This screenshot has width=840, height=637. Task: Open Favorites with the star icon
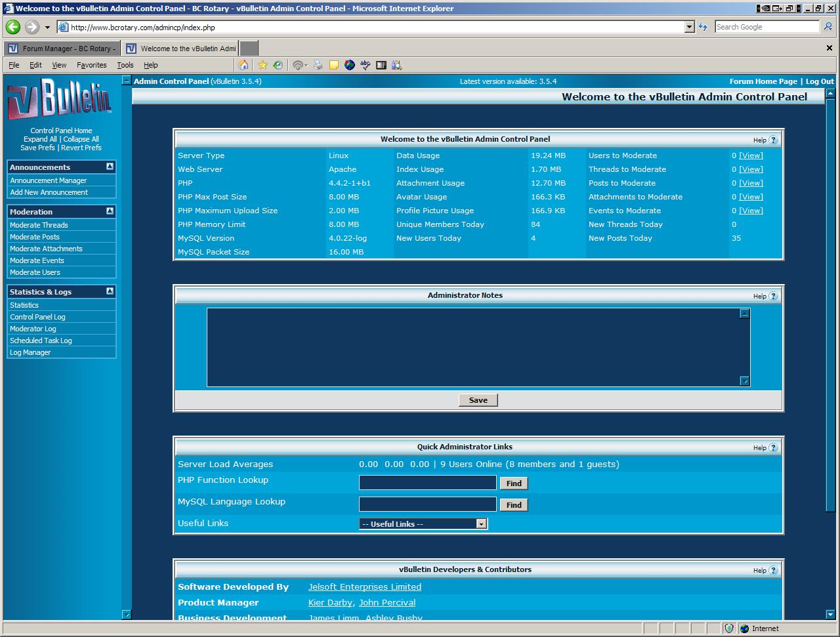(262, 65)
